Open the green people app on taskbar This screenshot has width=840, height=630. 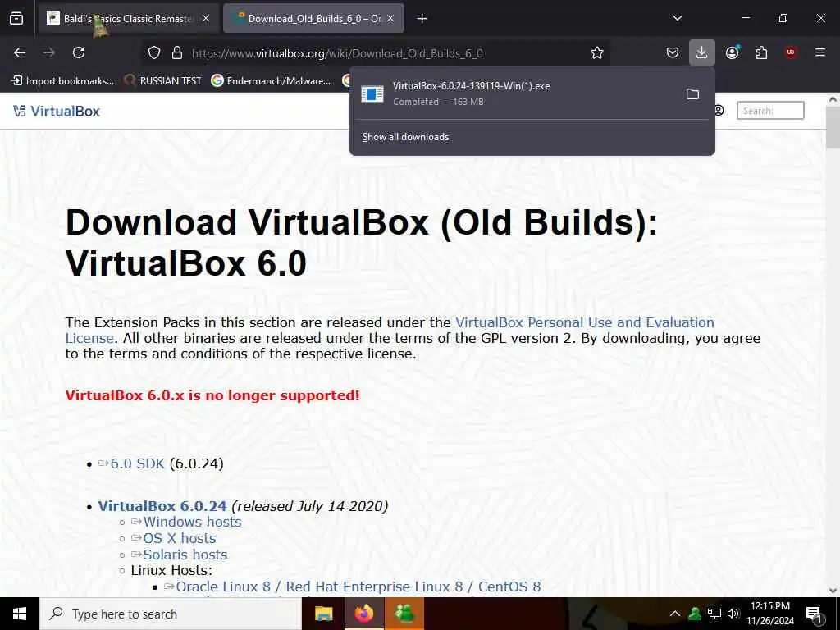pyautogui.click(x=404, y=614)
